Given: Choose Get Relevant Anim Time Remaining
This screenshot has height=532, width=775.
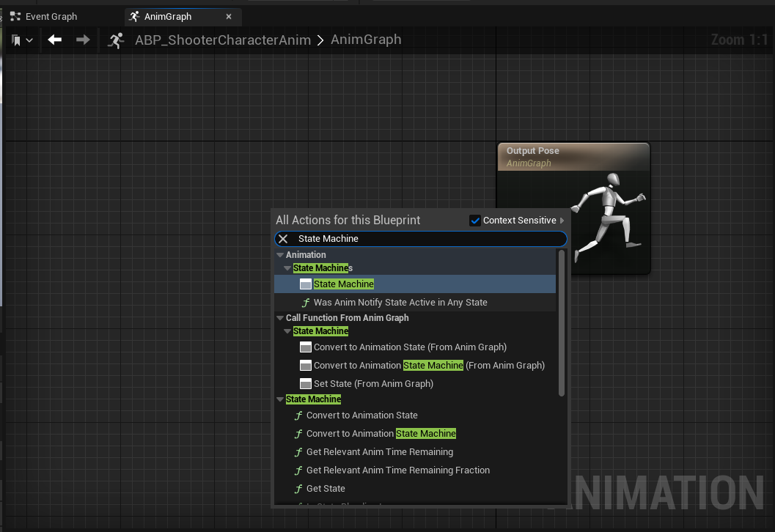Looking at the screenshot, I should (x=415, y=452).
